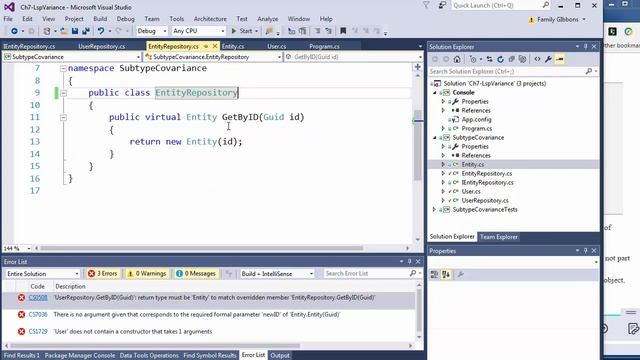Viewport: 640px width, 360px height.
Task: Click the Open File toolbar icon
Action: coord(64,31)
